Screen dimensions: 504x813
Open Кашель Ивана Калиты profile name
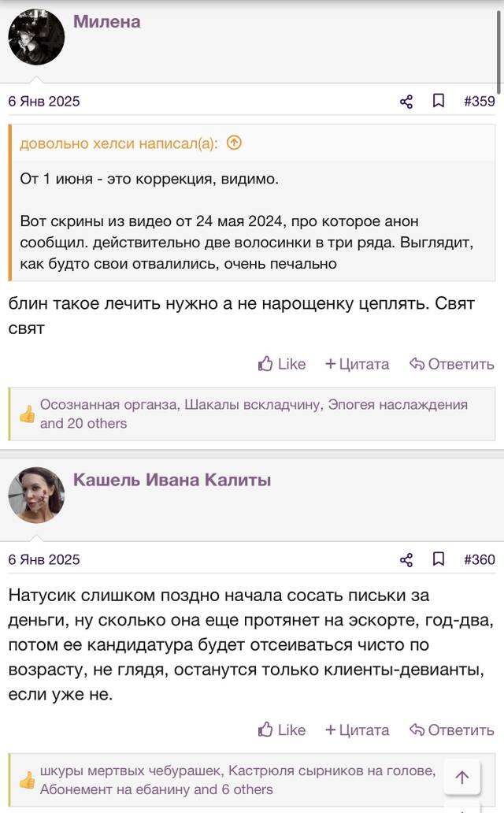pos(172,480)
